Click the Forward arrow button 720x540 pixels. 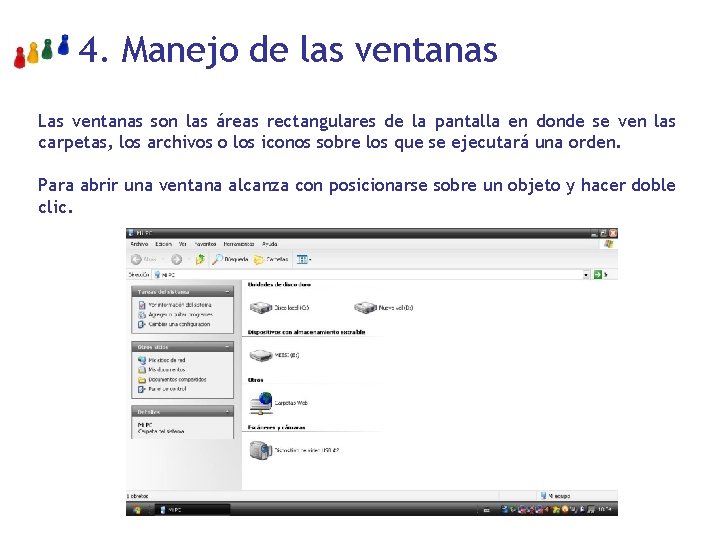[x=176, y=259]
